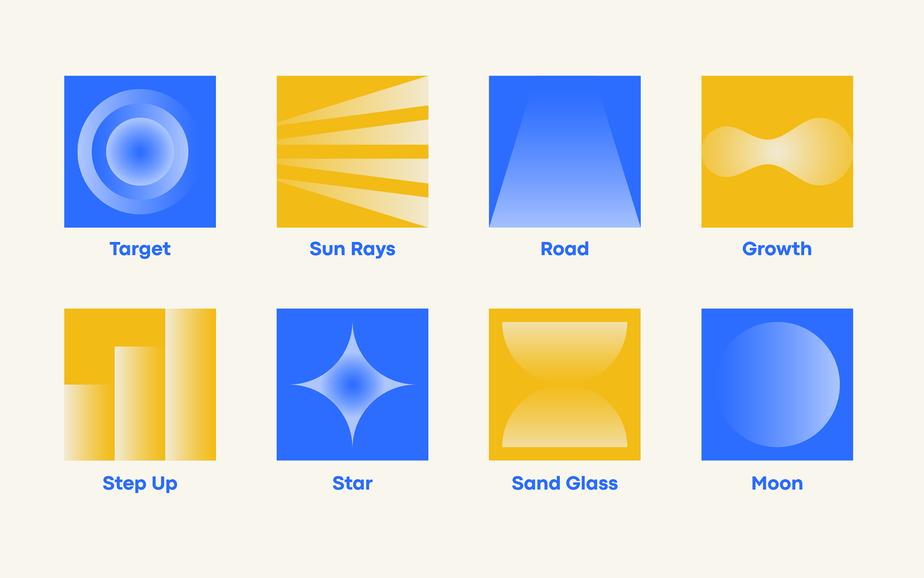
Task: Click the "Target" text label
Action: 140,249
